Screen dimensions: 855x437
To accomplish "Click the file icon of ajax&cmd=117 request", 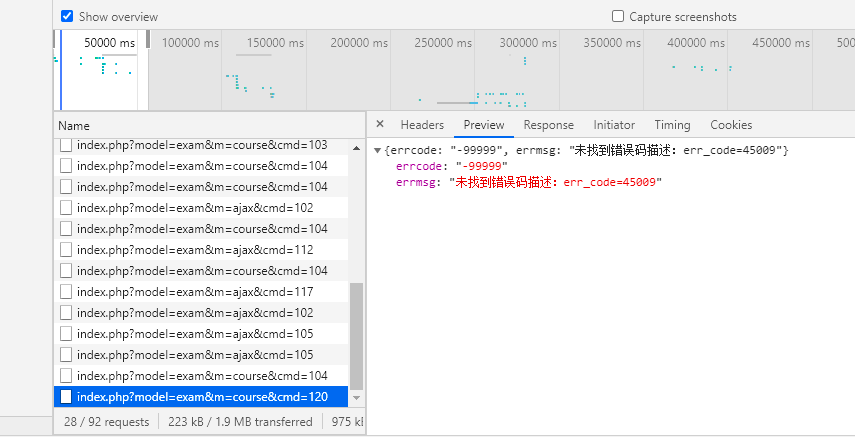I will (66, 292).
